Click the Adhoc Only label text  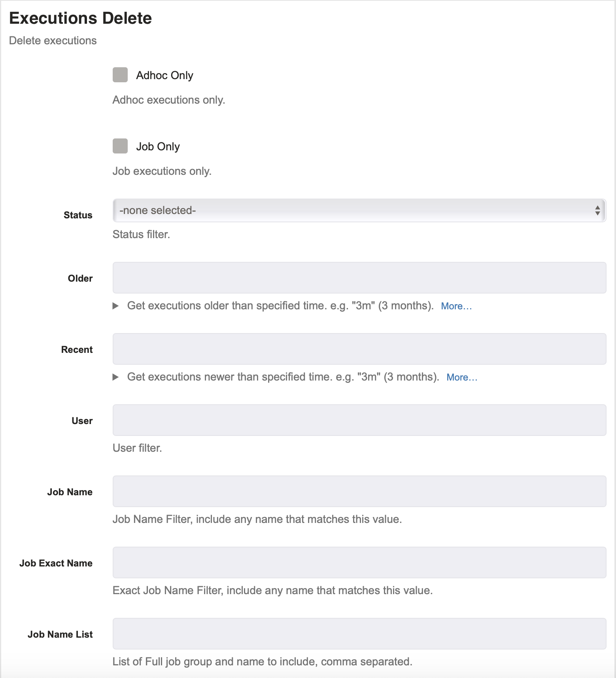tap(165, 75)
